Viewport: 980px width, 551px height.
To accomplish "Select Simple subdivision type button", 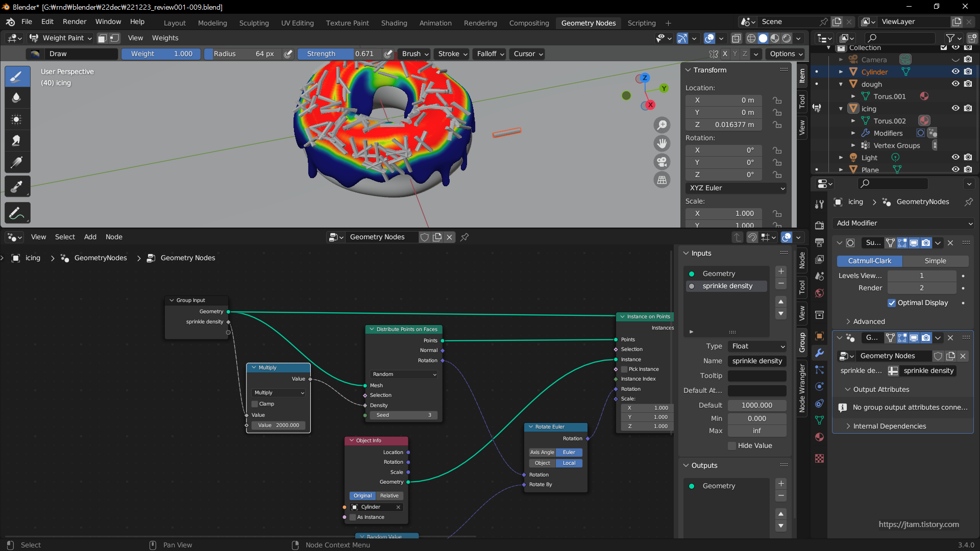I will (935, 261).
